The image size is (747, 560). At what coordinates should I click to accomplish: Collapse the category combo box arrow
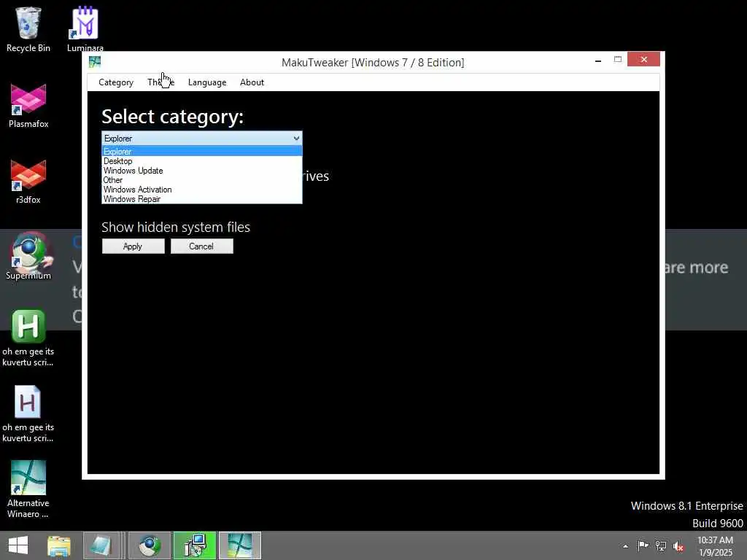coord(296,138)
